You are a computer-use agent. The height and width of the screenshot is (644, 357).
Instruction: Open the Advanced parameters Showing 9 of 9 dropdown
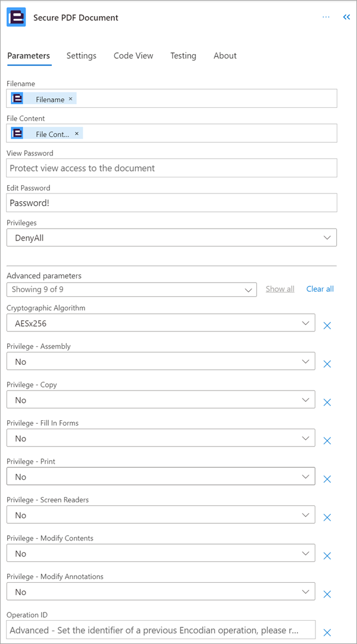pyautogui.click(x=131, y=289)
